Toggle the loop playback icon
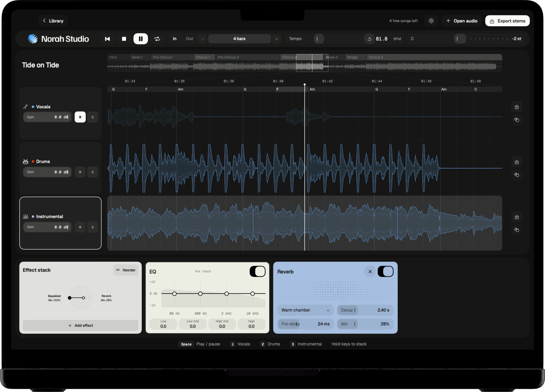The image size is (545, 392). point(157,39)
